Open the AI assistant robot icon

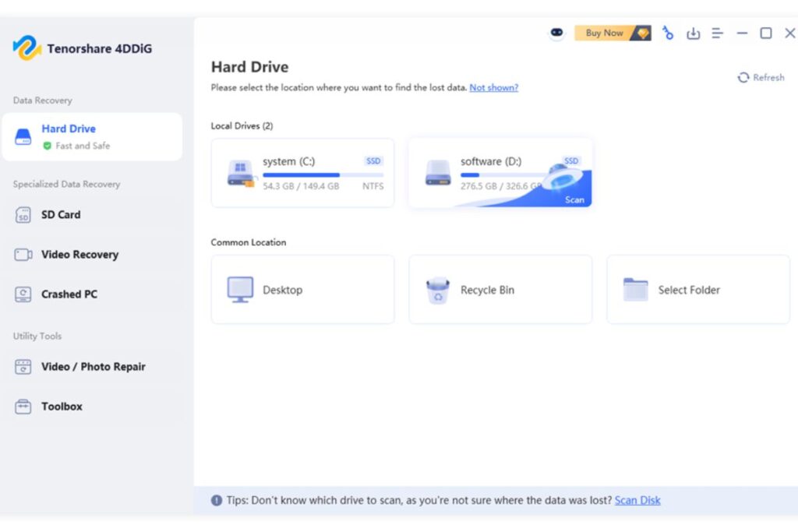(556, 33)
